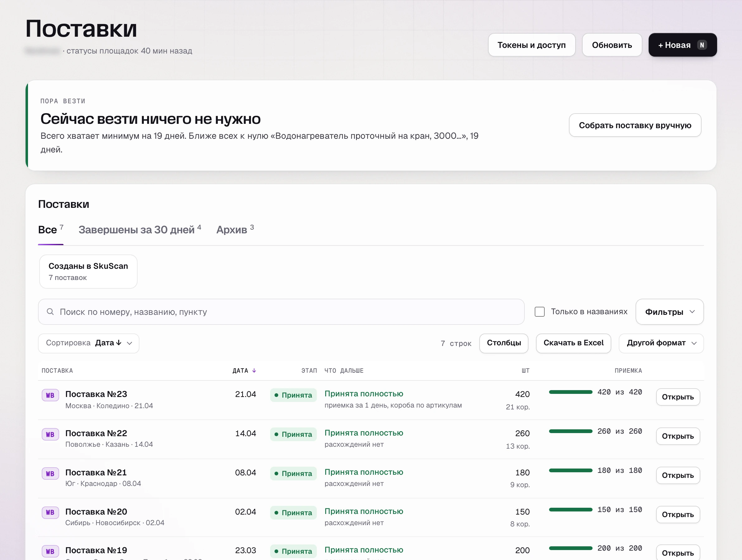Click WB badge of Поставка №20
Screen dimensions: 742x560
click(50, 512)
